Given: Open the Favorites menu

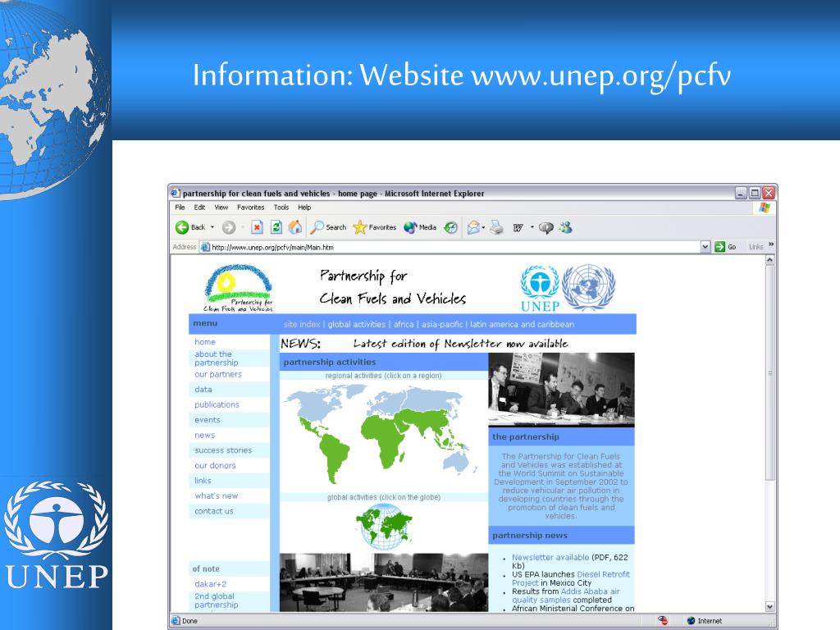Looking at the screenshot, I should tap(251, 208).
